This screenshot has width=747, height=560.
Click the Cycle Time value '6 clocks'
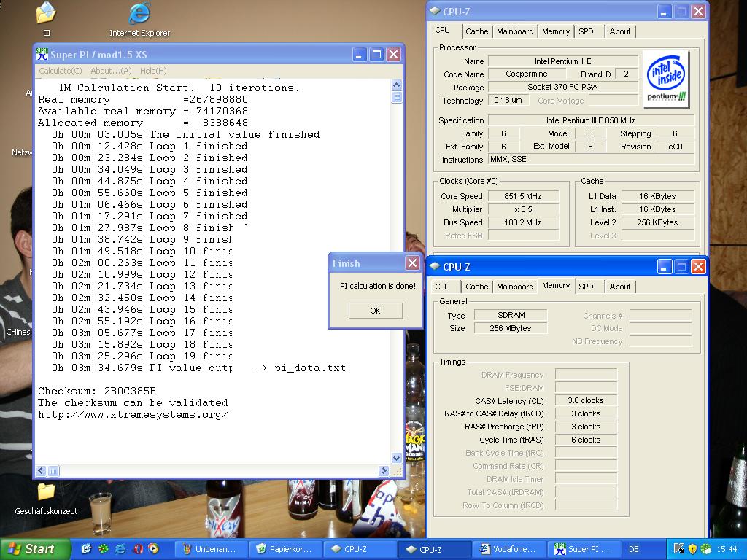pos(586,440)
